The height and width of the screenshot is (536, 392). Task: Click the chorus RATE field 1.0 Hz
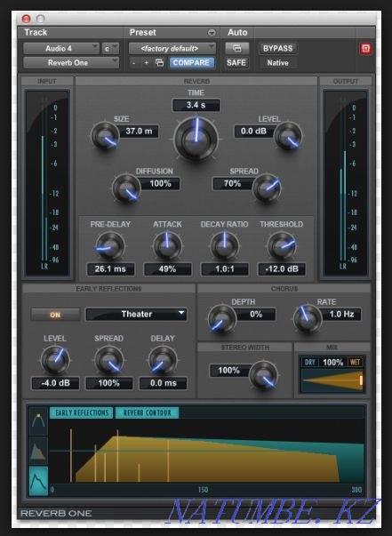[340, 314]
